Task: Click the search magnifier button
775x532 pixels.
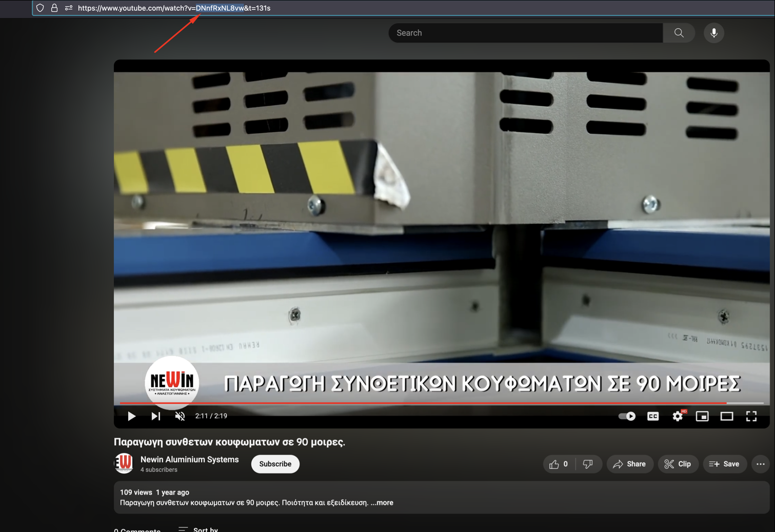Action: (679, 33)
